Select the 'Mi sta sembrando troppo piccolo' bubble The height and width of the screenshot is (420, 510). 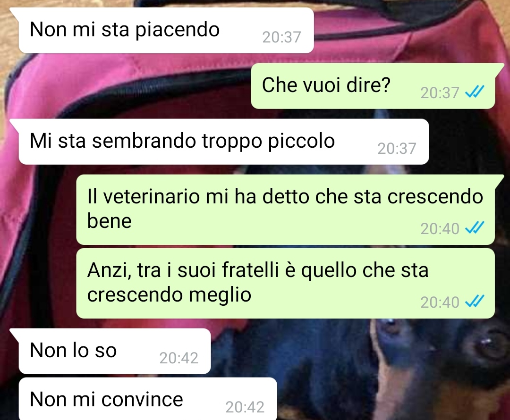tap(223, 142)
